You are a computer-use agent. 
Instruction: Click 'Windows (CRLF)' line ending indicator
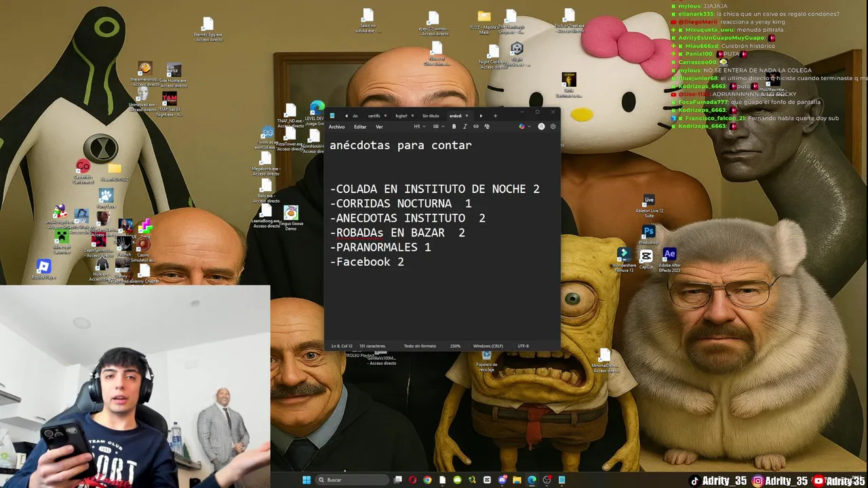(488, 346)
